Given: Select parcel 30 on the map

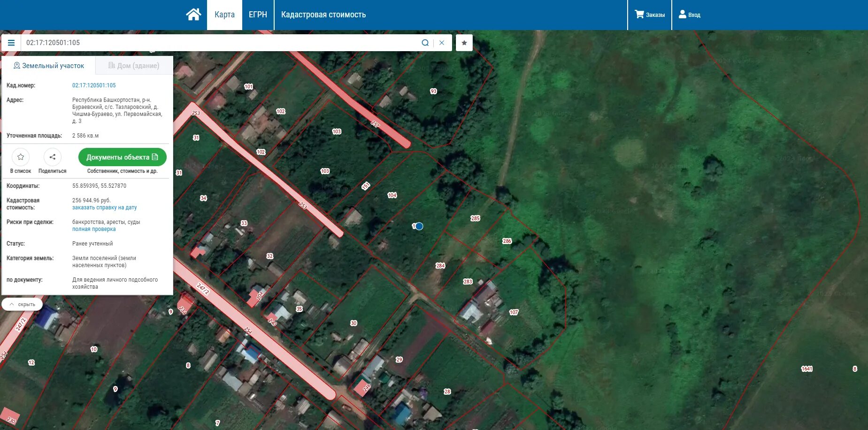Looking at the screenshot, I should point(353,323).
